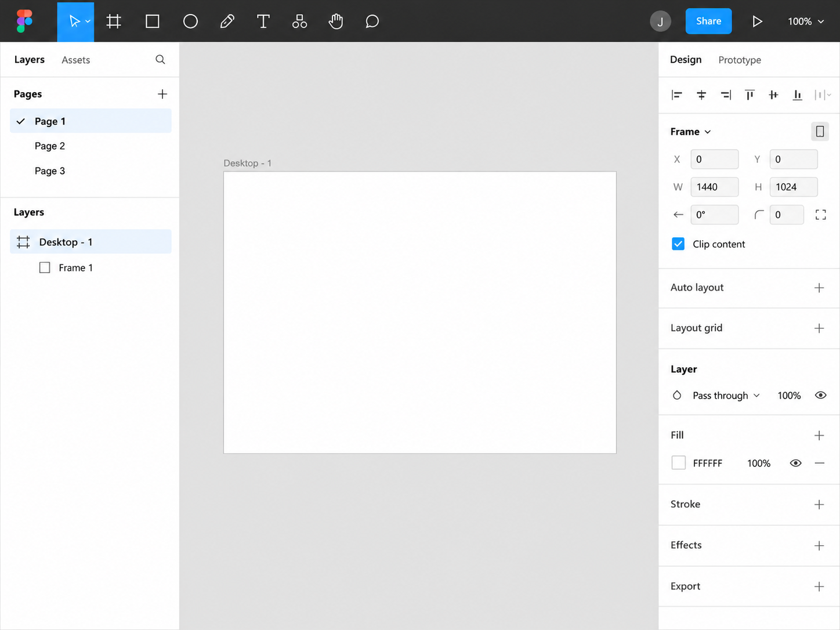Screen dimensions: 840x630
Task: Open the Move tool dropdown arrow
Action: (x=88, y=21)
